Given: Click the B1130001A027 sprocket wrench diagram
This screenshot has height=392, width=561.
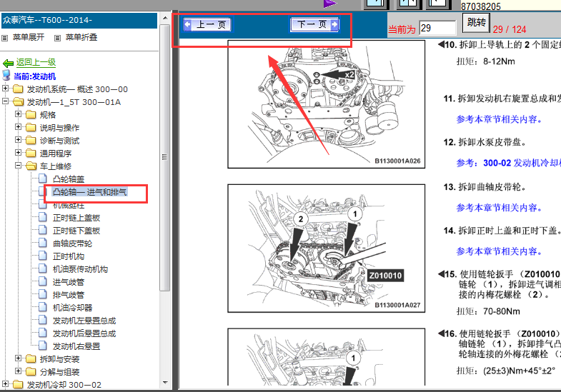Looking at the screenshot, I should pyautogui.click(x=327, y=248).
